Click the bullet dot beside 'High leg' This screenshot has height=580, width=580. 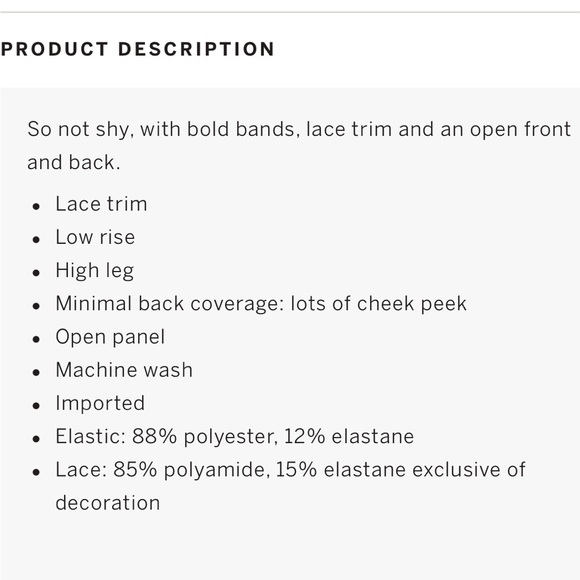tap(36, 273)
